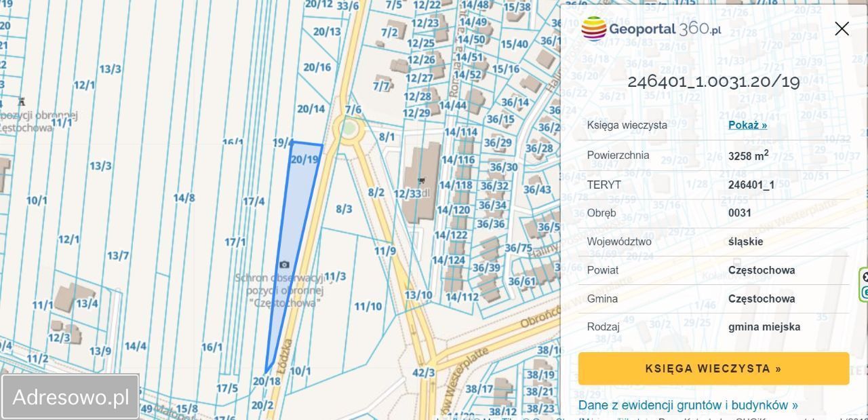Click the Geoportal 360.pl globe logo
Screen dimensions: 868x420
click(x=595, y=29)
